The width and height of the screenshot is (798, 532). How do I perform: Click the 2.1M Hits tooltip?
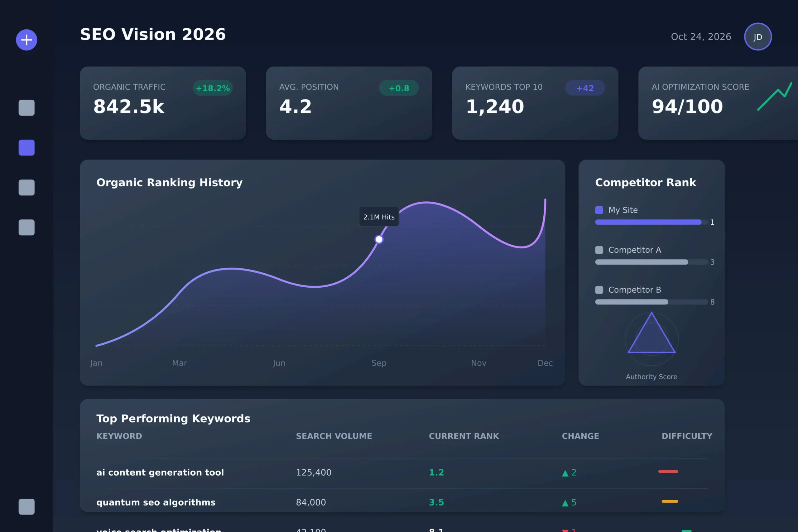tap(379, 217)
